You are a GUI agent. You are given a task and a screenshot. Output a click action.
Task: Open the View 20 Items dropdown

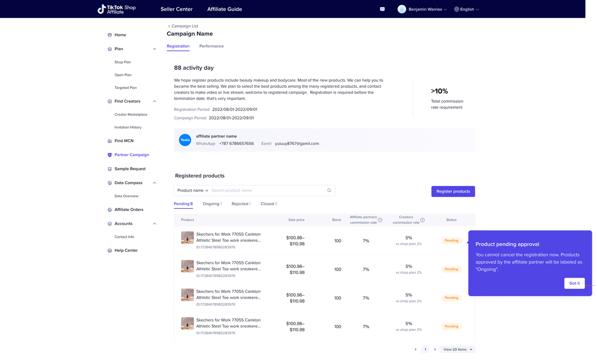(x=458, y=350)
